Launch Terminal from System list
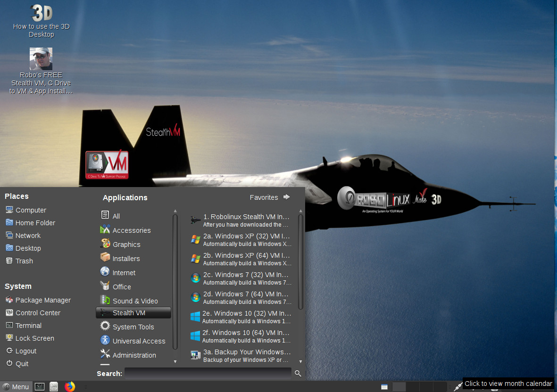The width and height of the screenshot is (557, 392). pyautogui.click(x=24, y=326)
